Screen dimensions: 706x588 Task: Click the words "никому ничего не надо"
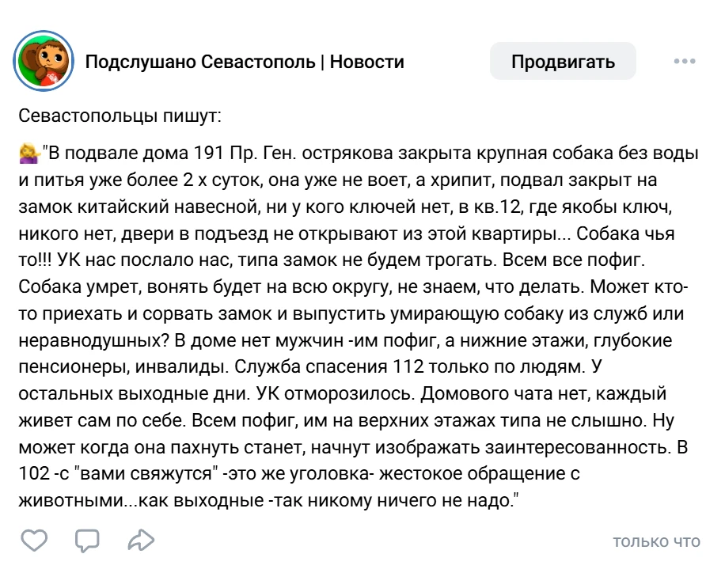[x=411, y=500]
